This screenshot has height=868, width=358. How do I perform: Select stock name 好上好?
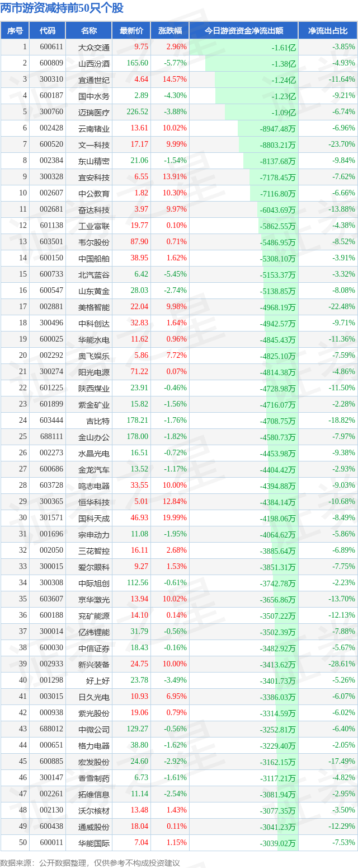pyautogui.click(x=98, y=680)
